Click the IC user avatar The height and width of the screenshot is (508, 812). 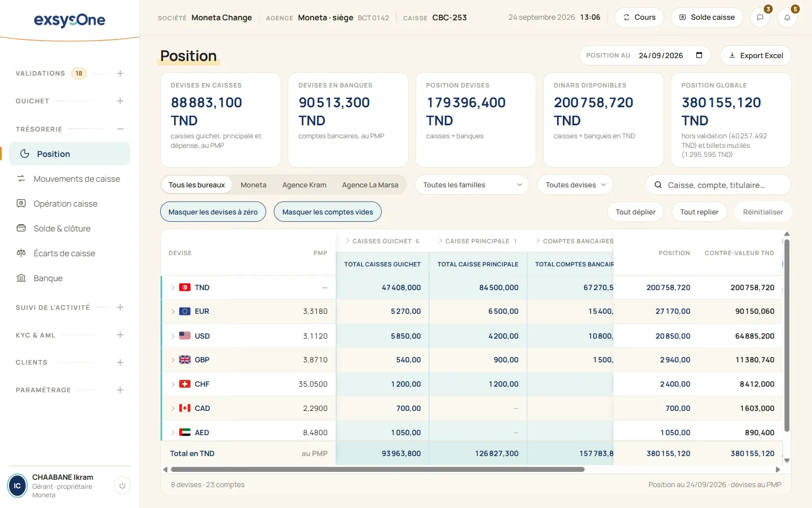tap(17, 485)
